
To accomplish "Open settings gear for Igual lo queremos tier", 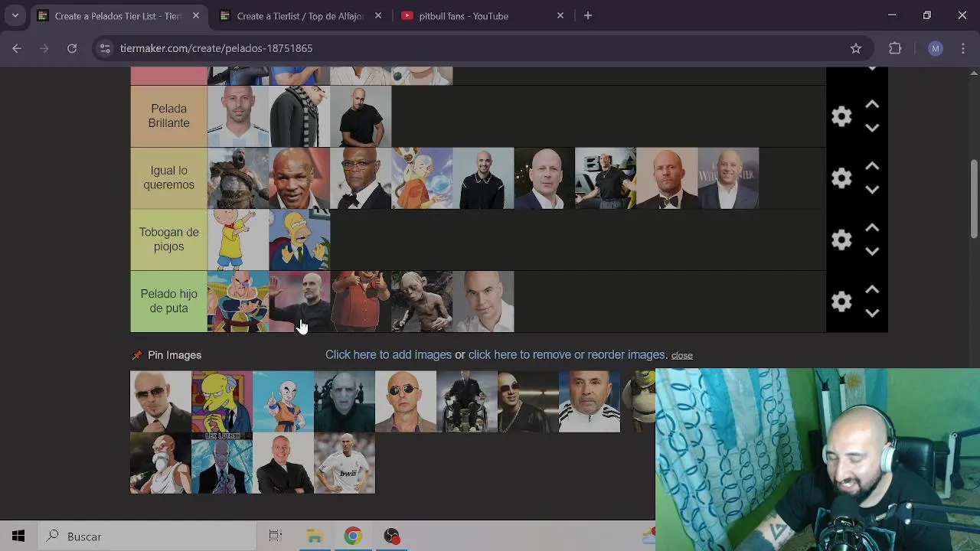I will [x=841, y=178].
